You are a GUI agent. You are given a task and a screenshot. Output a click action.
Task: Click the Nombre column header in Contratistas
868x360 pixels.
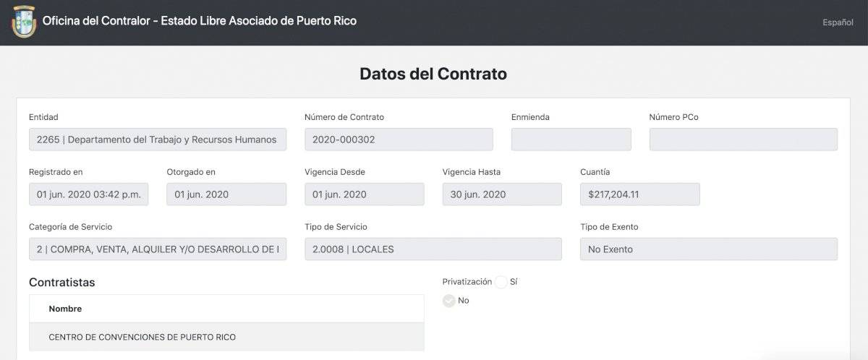tap(65, 309)
